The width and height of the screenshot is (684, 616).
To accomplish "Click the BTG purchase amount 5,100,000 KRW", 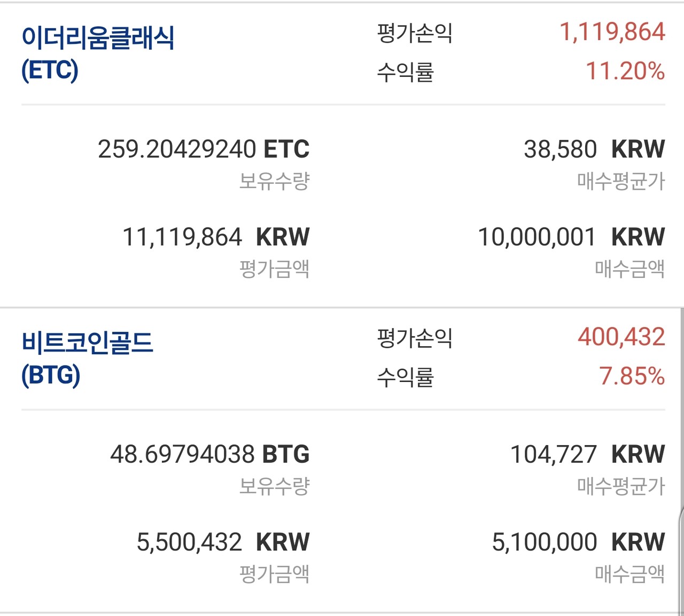I will [578, 542].
